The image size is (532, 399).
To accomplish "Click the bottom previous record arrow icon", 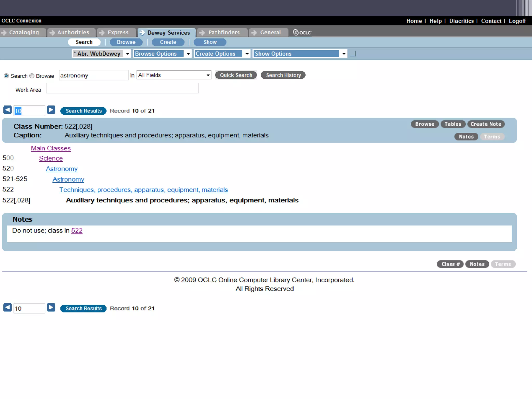I will click(7, 308).
